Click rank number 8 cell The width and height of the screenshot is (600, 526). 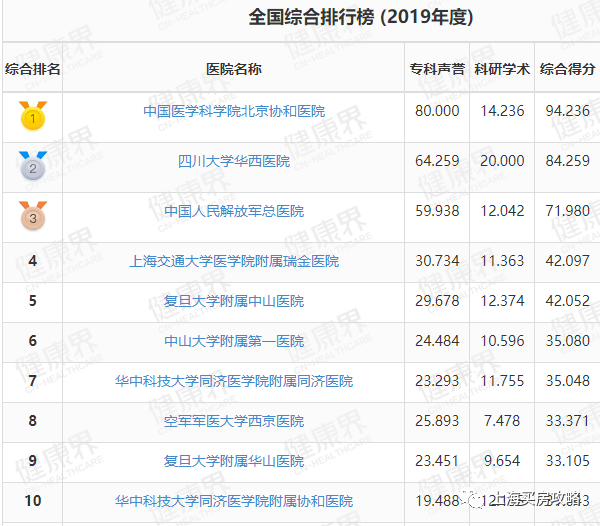(x=33, y=421)
